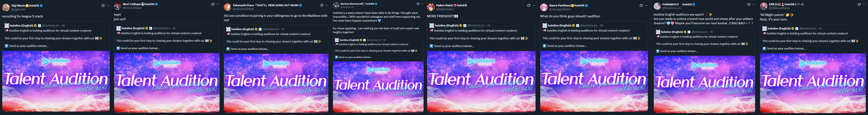Click the Grok icon on Gigi Murin's post

[x=103, y=6]
